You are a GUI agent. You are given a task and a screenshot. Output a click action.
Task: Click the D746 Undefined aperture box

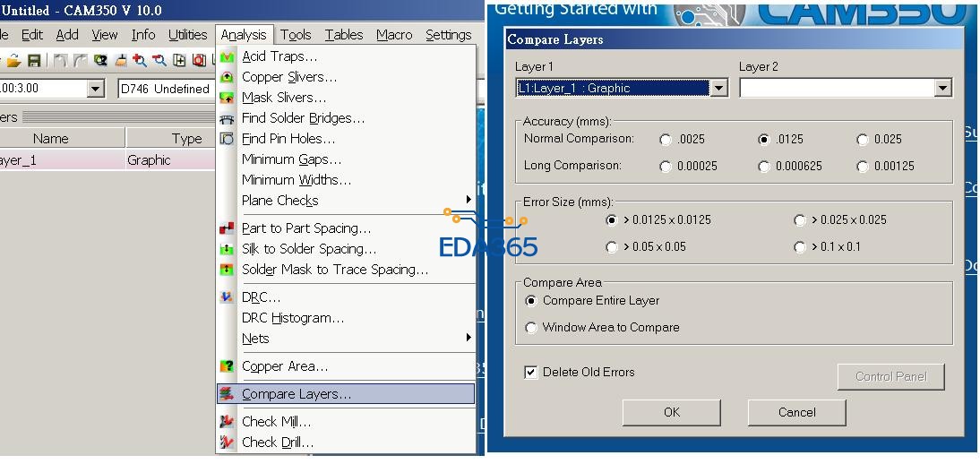(166, 89)
